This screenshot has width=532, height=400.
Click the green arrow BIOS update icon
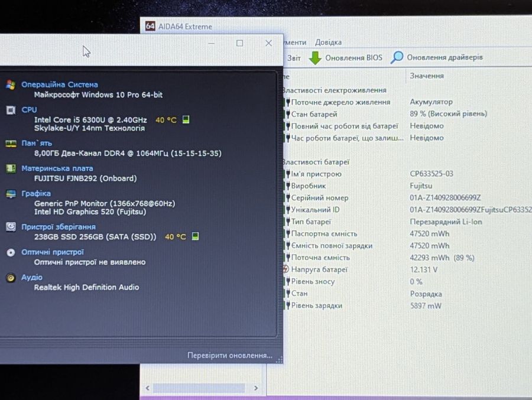315,58
